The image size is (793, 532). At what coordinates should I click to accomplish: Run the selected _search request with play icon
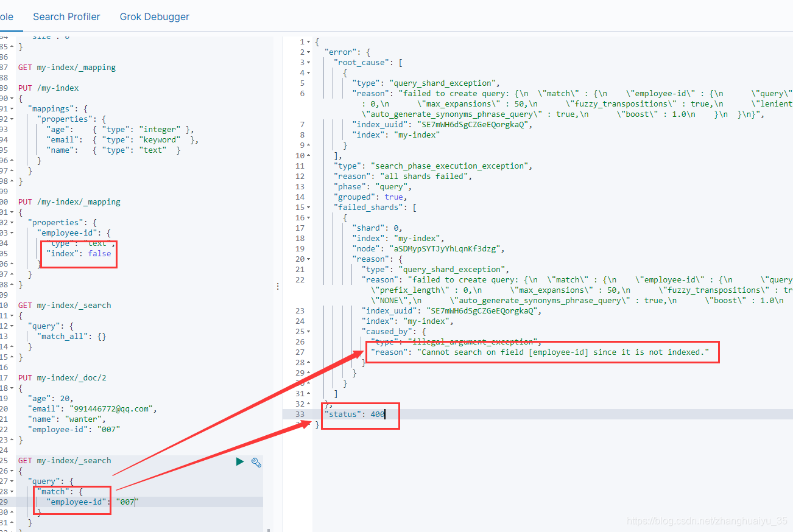point(240,462)
